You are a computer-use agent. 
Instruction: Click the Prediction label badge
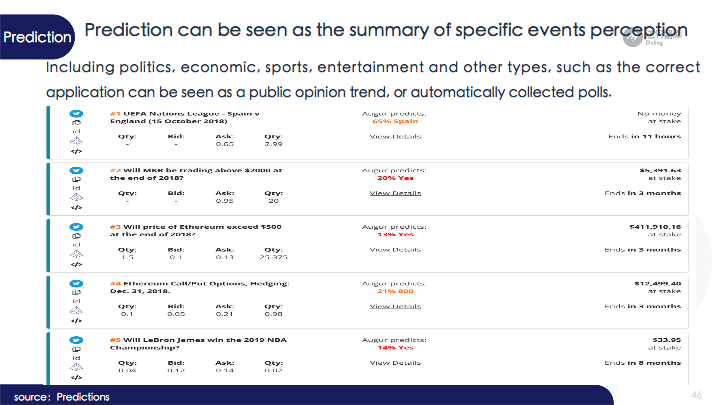click(x=37, y=37)
